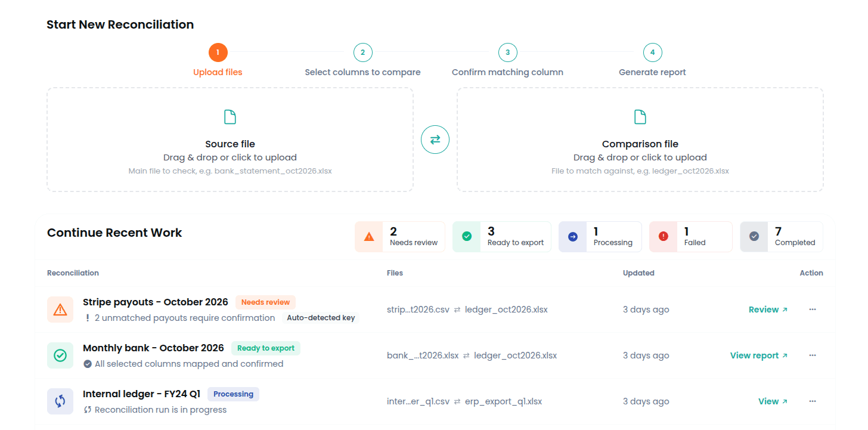Image resolution: width=868 pixels, height=430 pixels.
Task: Click the Comparison file document icon
Action: pyautogui.click(x=640, y=117)
